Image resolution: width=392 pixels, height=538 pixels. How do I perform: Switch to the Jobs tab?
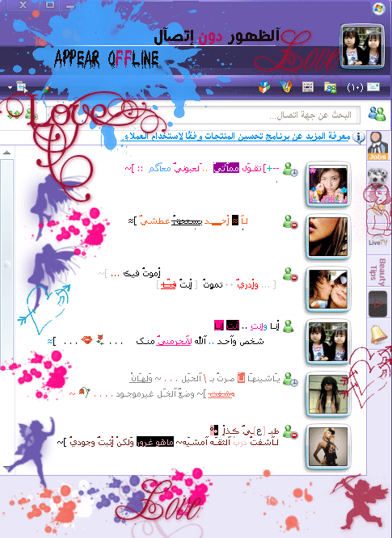[377, 146]
